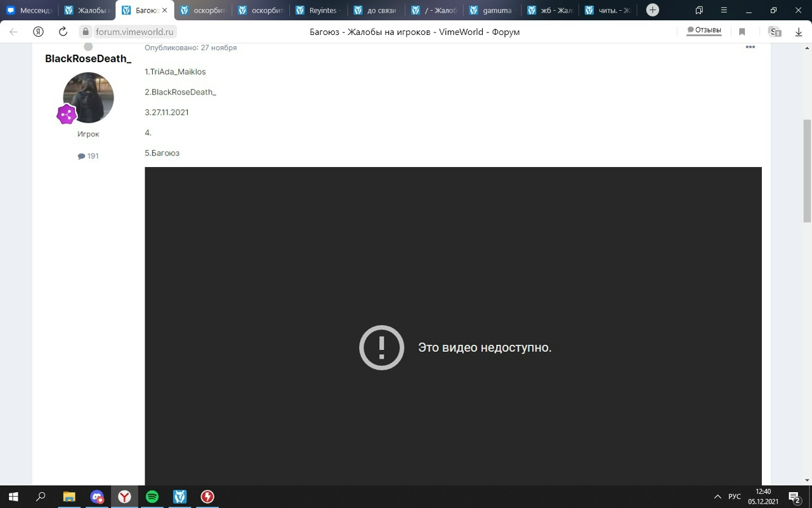This screenshot has width=812, height=508.
Task: Click the Yandex home button
Action: tap(38, 32)
